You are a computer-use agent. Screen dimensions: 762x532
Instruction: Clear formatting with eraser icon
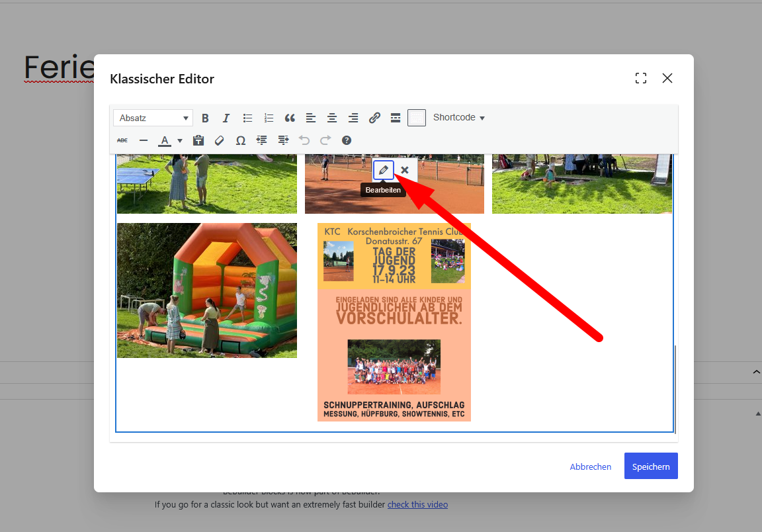[x=219, y=140]
